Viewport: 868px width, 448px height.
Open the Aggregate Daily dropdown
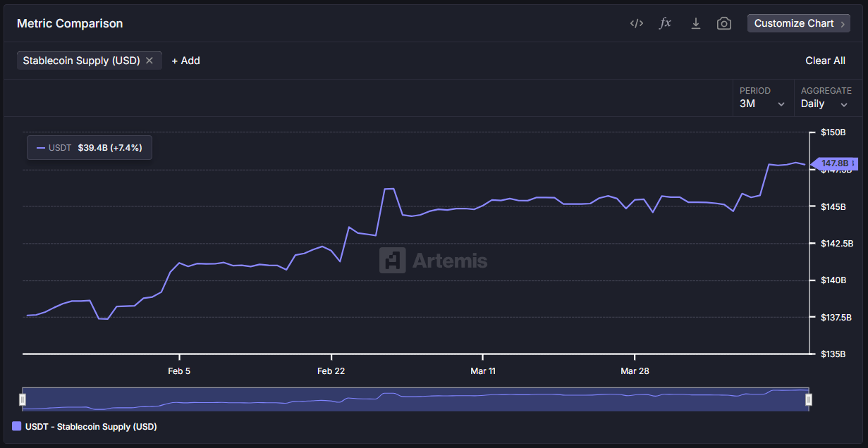click(826, 98)
